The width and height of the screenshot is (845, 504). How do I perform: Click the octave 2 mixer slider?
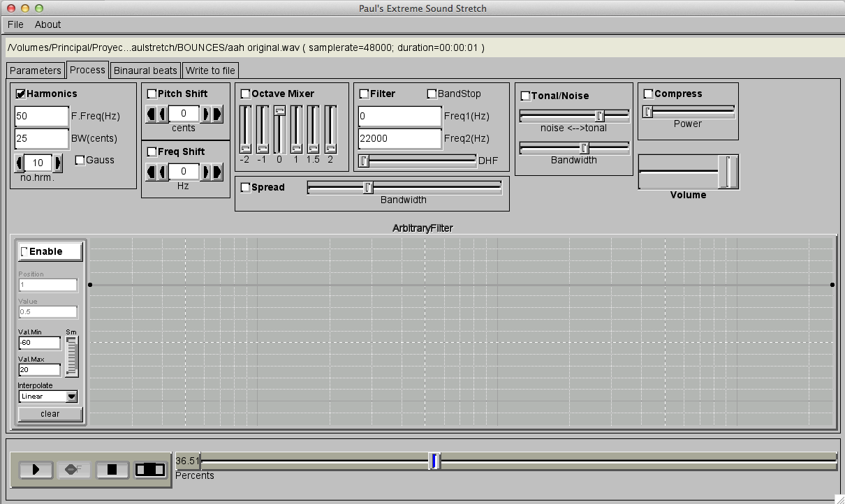(x=330, y=129)
